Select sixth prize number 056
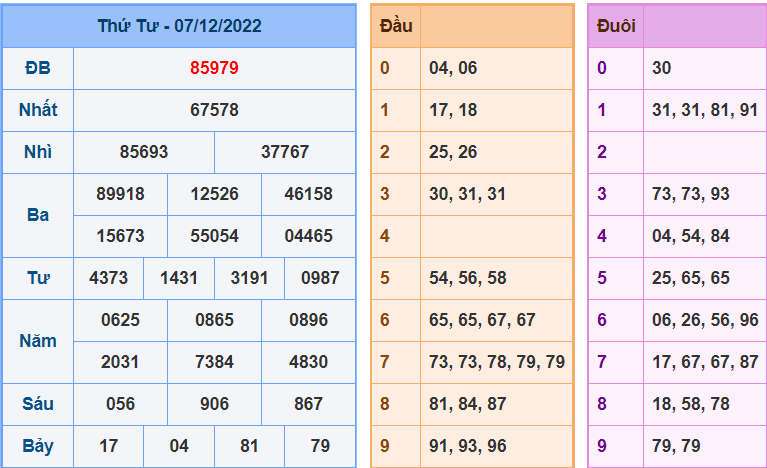This screenshot has height=468, width=767. [120, 404]
